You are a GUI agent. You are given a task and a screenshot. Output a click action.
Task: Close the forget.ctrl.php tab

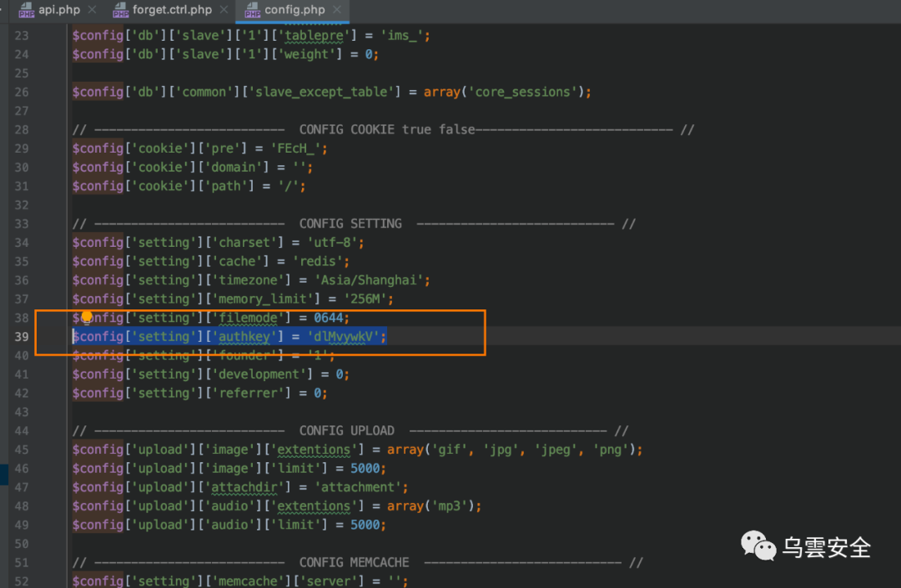click(x=224, y=10)
